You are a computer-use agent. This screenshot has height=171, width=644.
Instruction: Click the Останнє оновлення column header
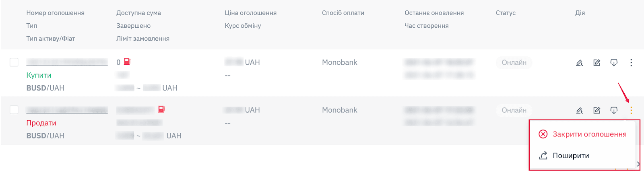point(434,13)
